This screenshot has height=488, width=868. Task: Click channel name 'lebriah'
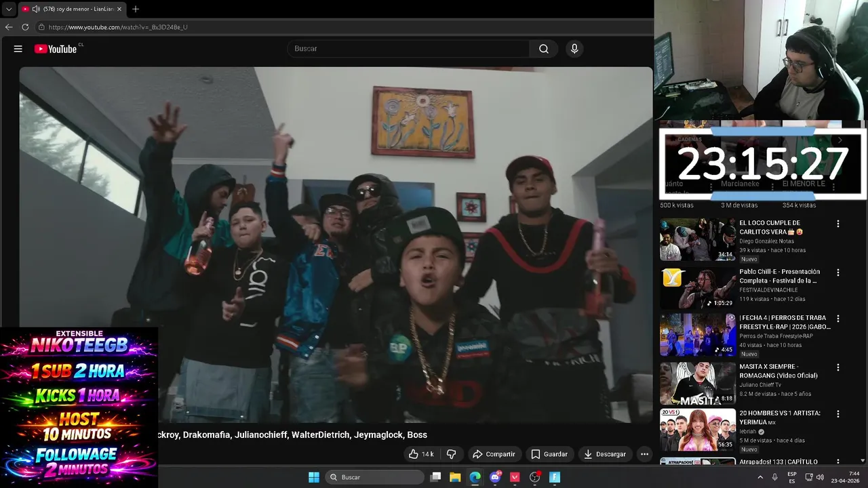tap(748, 432)
